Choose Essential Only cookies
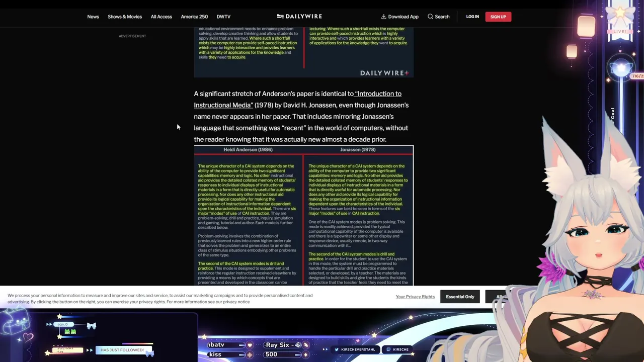Image resolution: width=644 pixels, height=362 pixels. [460, 297]
